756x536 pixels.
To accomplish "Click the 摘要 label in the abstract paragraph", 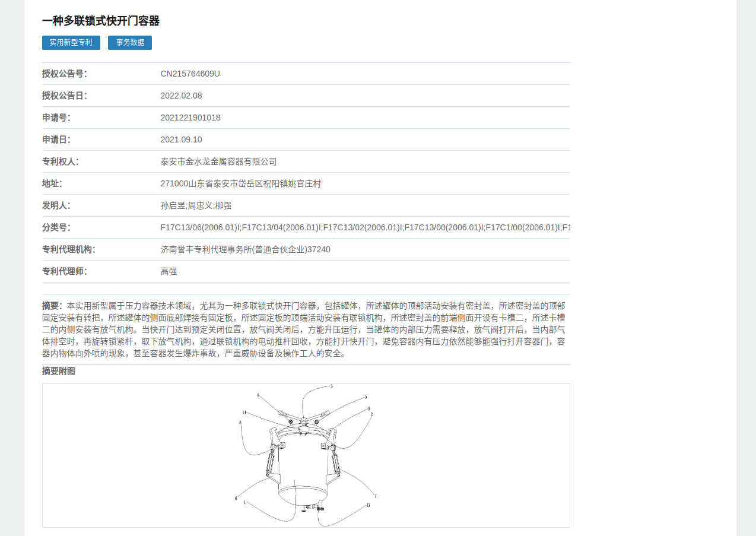I will [x=51, y=306].
